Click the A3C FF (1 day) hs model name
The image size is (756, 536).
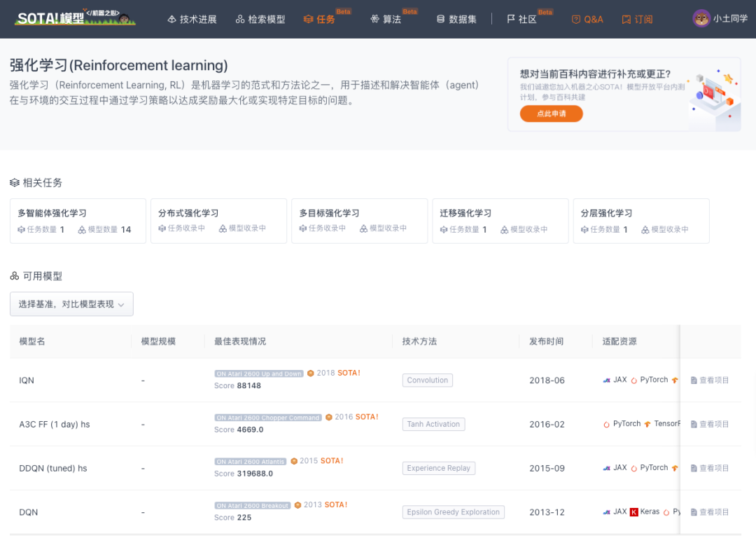click(55, 425)
